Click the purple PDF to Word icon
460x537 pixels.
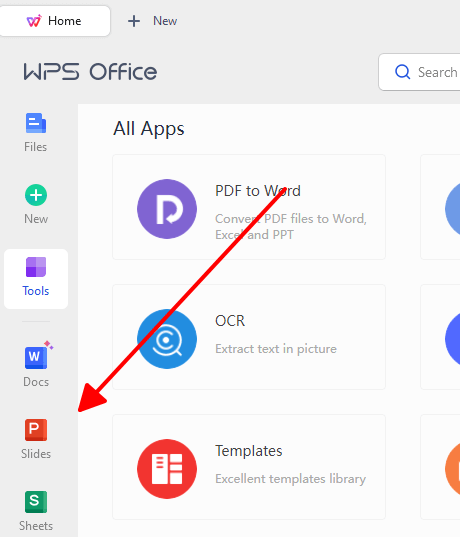(x=167, y=209)
